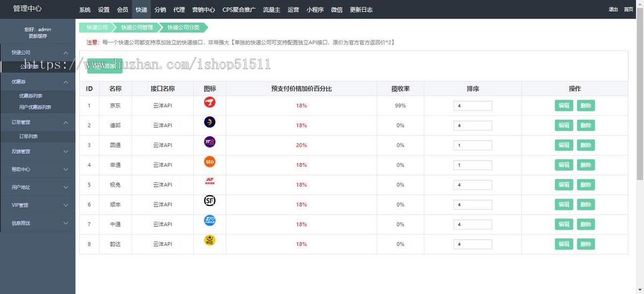Open the 会员 top menu
Image resolution: width=644 pixels, height=294 pixels.
coord(122,10)
